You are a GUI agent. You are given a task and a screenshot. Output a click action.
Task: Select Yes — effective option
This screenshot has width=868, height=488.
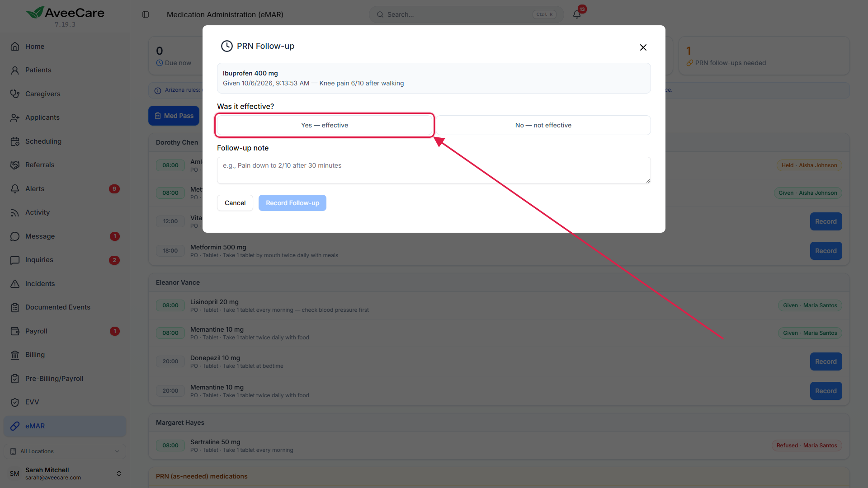(x=325, y=125)
